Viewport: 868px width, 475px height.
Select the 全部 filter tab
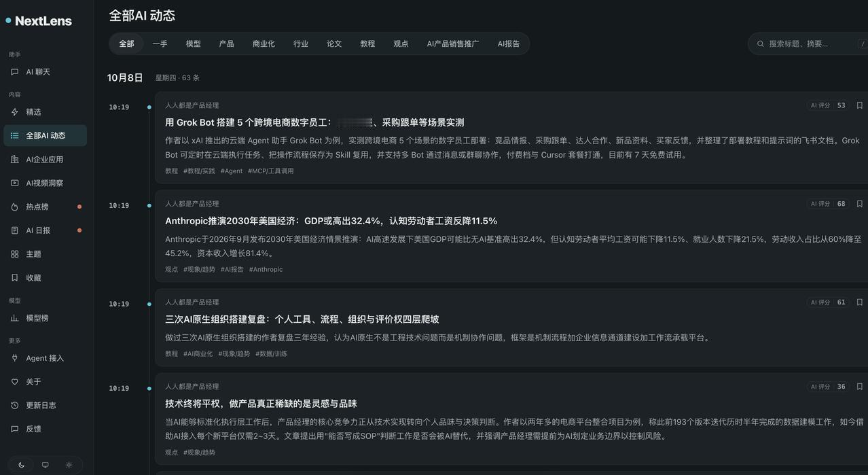pyautogui.click(x=127, y=43)
